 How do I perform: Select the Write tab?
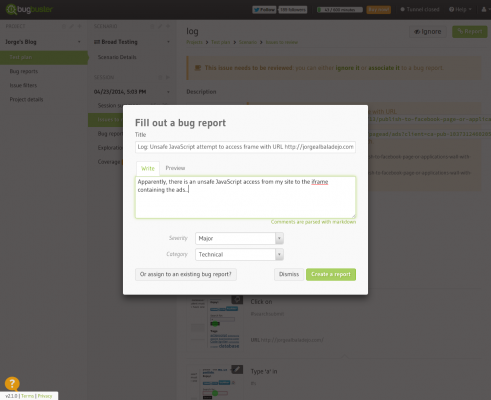(x=148, y=168)
